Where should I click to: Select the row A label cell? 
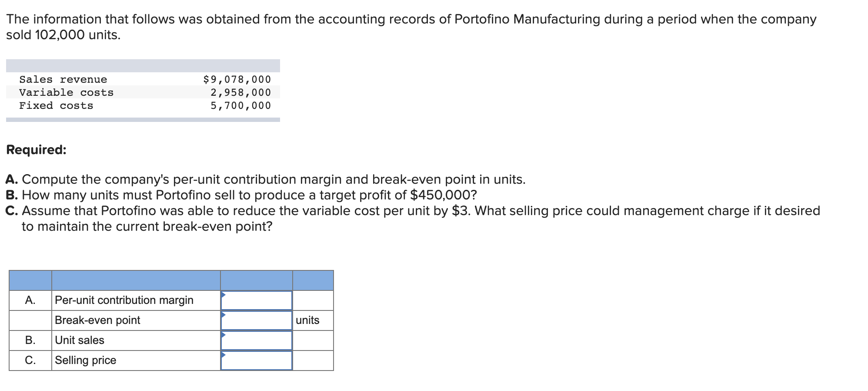pos(30,300)
